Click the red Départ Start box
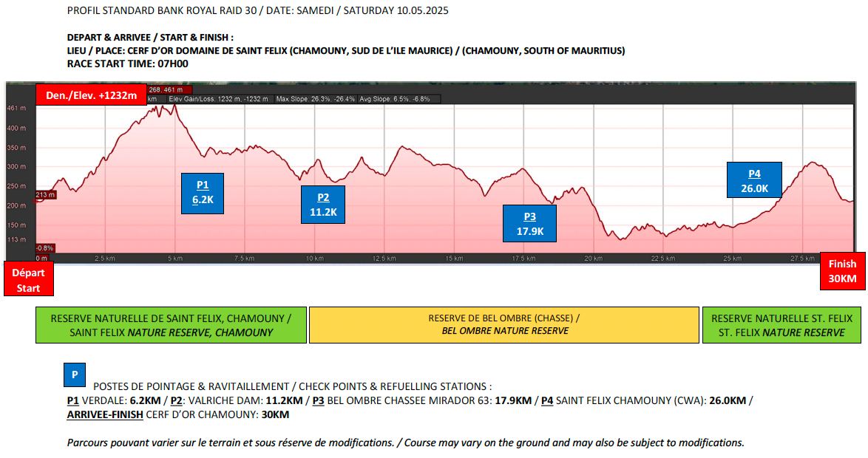The image size is (868, 458). pos(28,278)
